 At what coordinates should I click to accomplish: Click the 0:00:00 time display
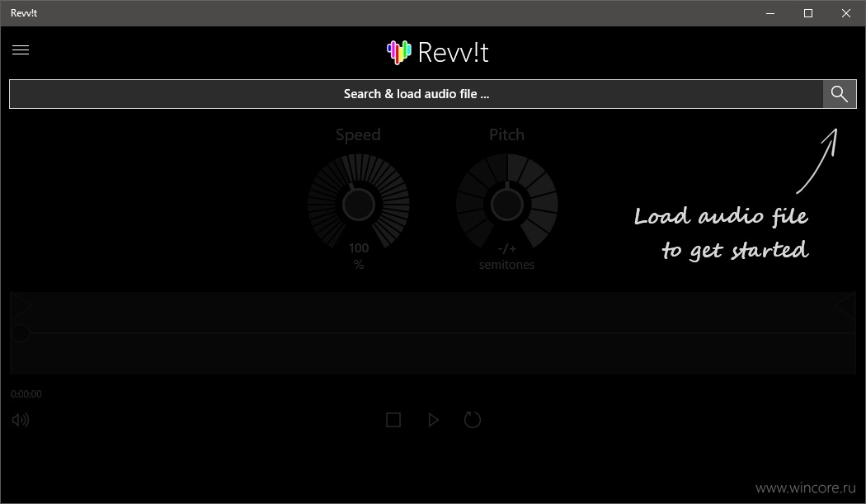[26, 394]
